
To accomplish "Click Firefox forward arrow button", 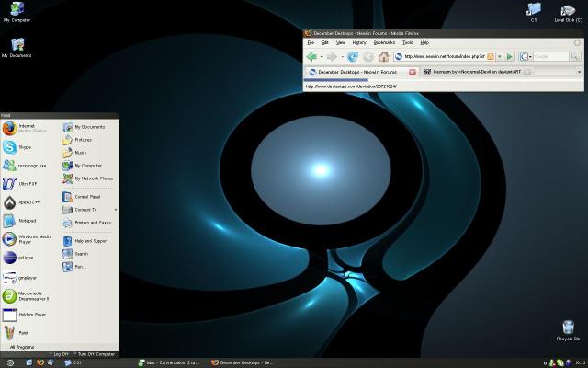I will tap(332, 57).
